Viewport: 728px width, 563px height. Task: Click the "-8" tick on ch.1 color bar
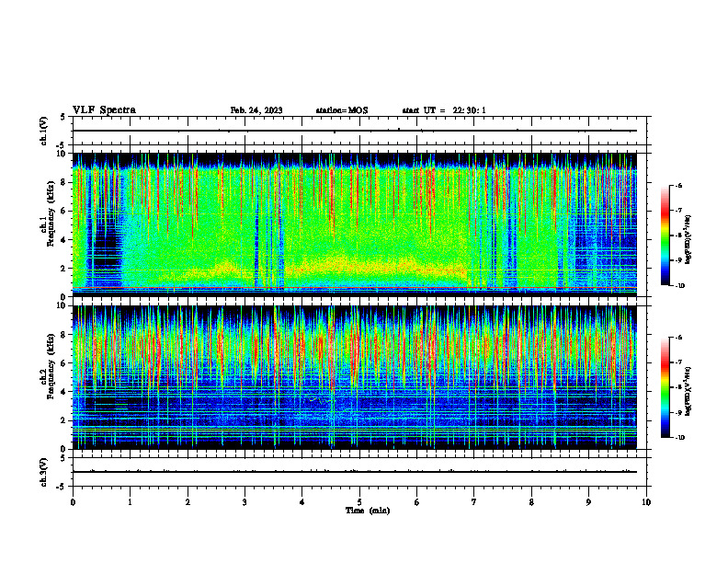678,236
